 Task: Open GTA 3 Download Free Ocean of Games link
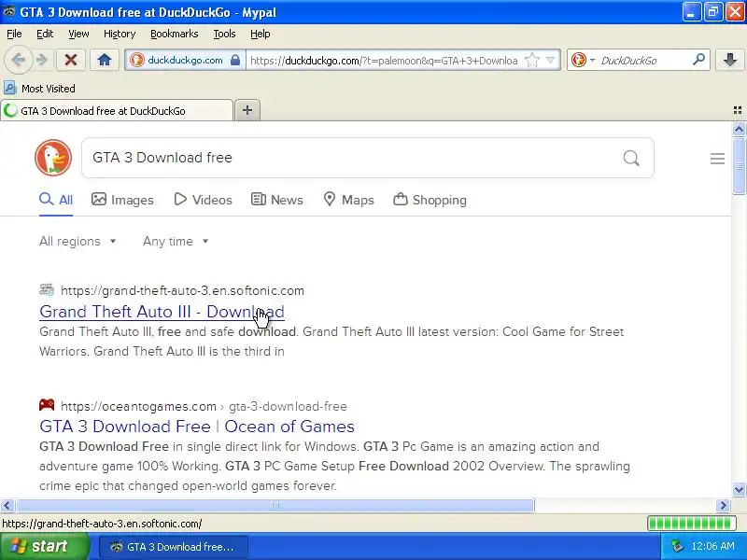point(197,427)
